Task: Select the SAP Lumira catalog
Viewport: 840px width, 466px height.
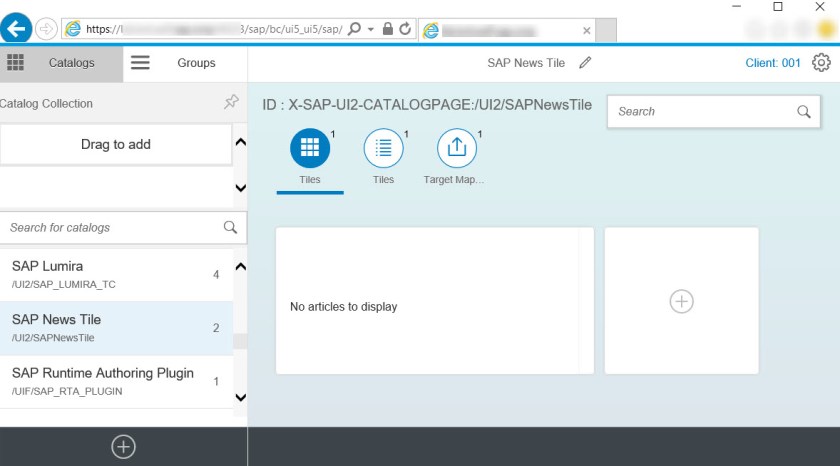Action: tap(116, 274)
